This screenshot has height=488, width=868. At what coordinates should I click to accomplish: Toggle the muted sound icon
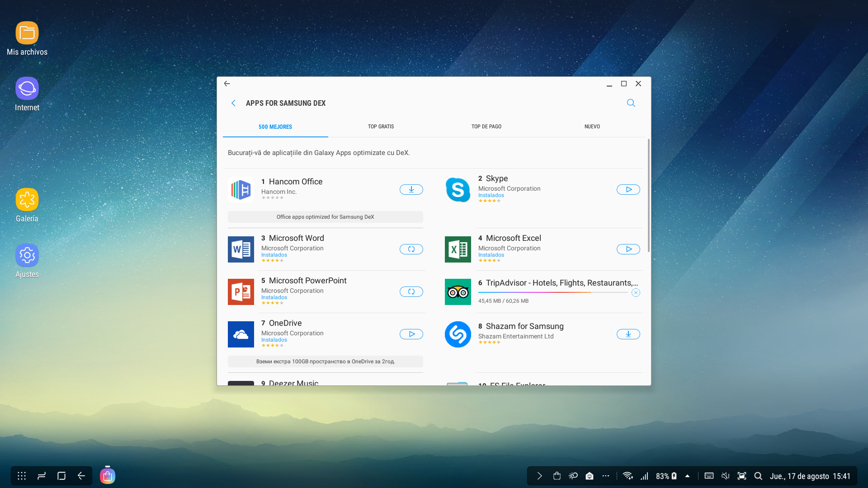click(726, 476)
